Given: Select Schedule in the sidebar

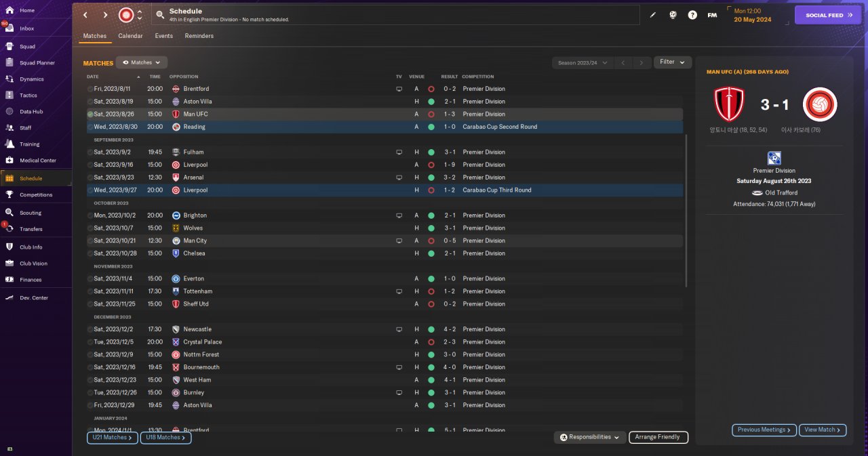Looking at the screenshot, I should [x=36, y=178].
